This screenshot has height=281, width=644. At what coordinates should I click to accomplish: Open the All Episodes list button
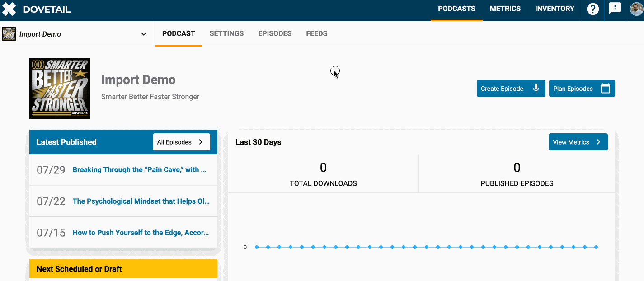[x=181, y=142]
